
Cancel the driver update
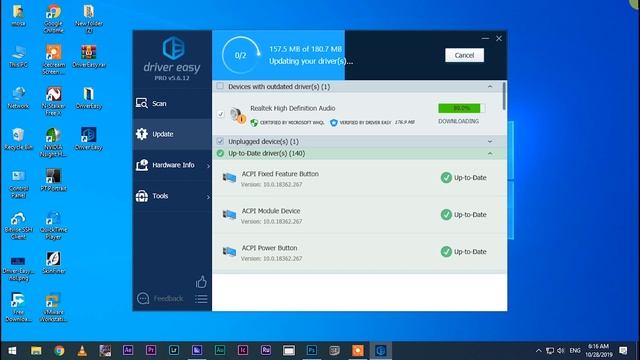coord(464,55)
